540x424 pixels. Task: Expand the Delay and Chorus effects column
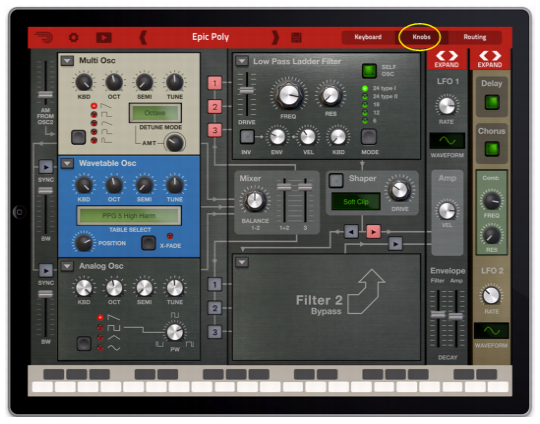[x=489, y=59]
